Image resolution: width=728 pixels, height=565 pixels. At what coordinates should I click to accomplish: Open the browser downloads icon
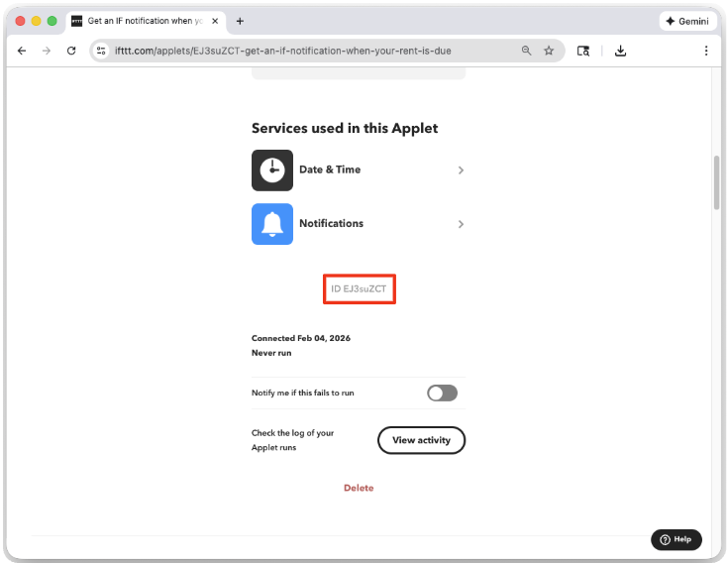pyautogui.click(x=620, y=51)
